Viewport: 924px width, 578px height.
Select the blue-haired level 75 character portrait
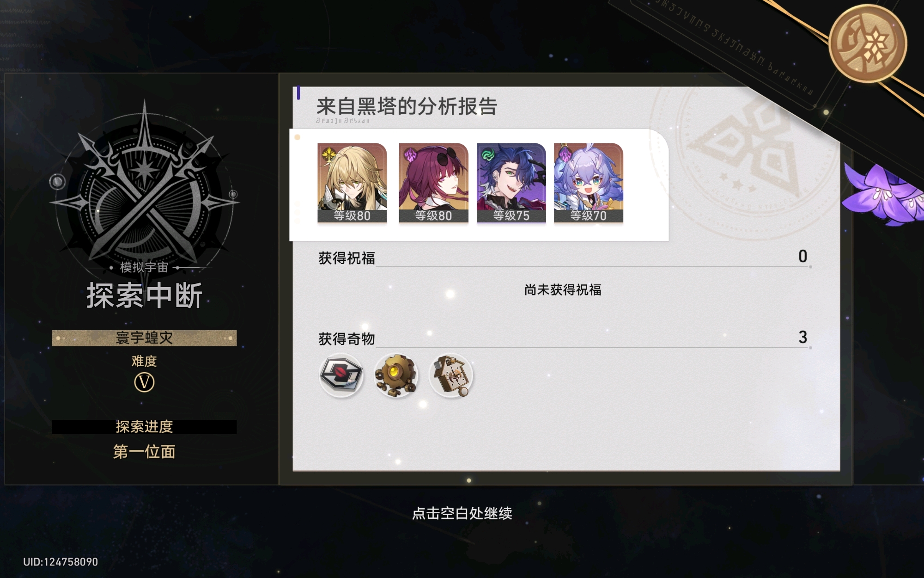511,183
